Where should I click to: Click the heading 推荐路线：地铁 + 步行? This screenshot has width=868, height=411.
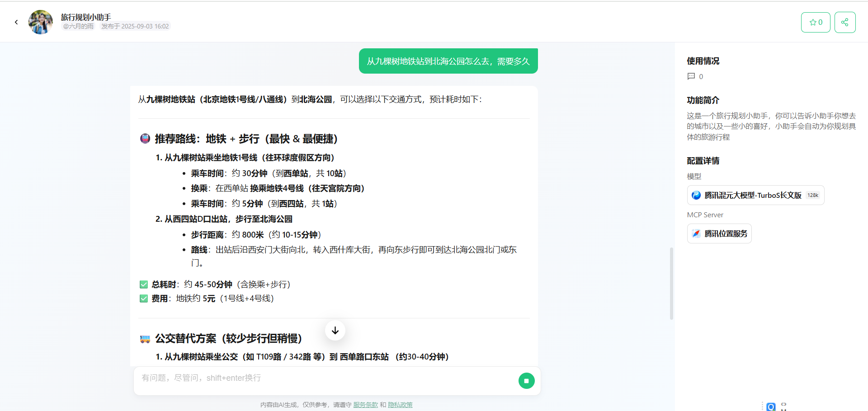point(246,139)
